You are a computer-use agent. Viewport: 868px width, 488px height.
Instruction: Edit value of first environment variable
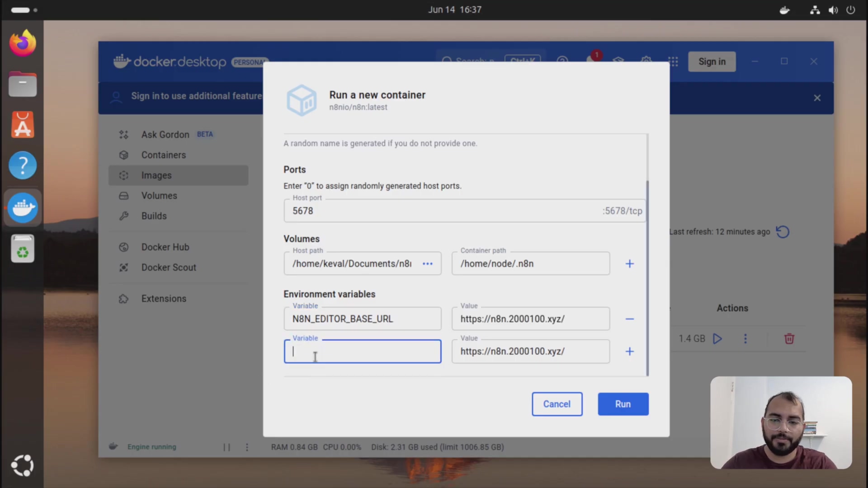pos(531,319)
